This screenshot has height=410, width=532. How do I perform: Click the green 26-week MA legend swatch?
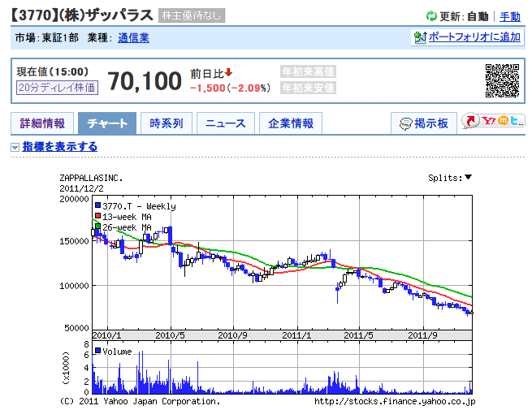pos(97,227)
